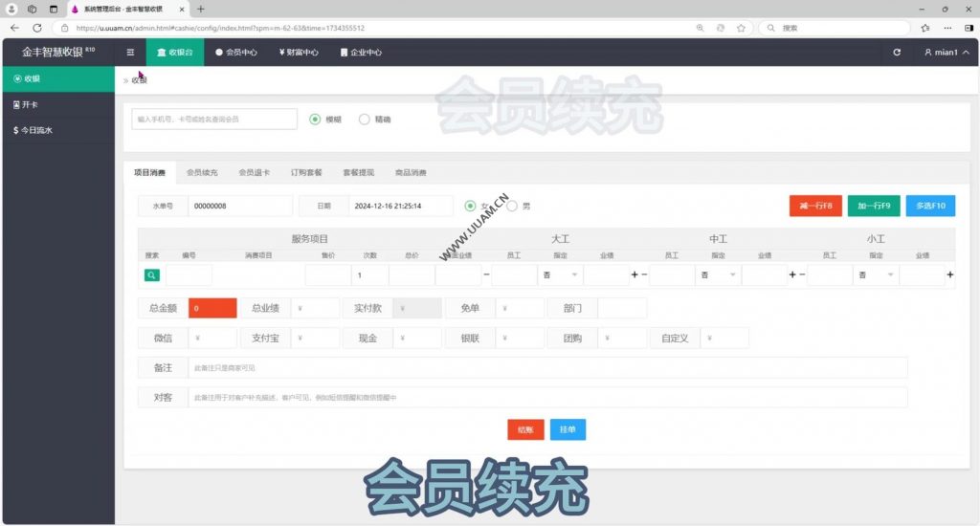Toggle the sidebar hamburger menu icon
Screen dimensions: 980x526
coord(130,53)
